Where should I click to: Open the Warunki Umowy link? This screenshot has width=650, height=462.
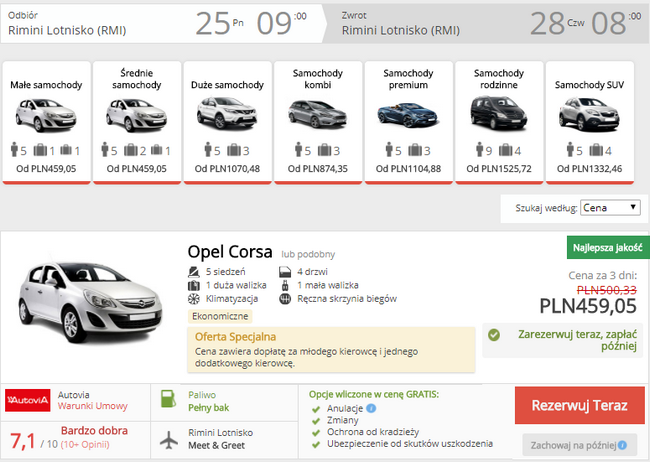(88, 407)
